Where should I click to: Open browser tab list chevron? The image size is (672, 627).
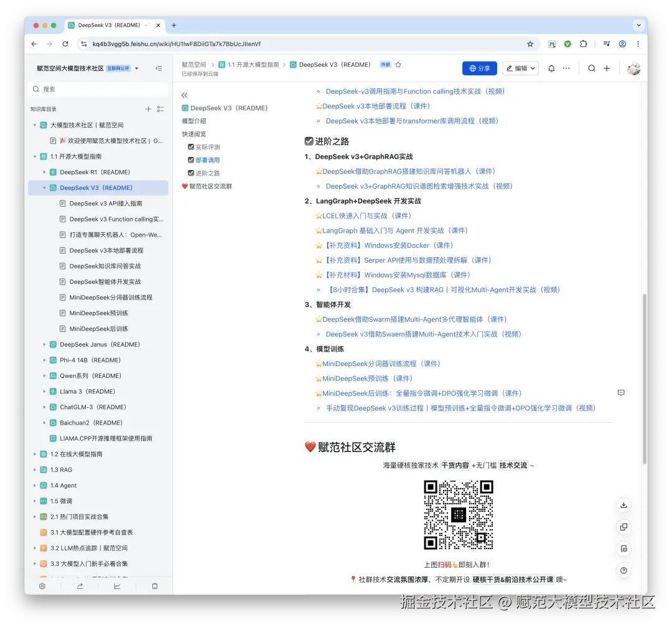coord(638,26)
